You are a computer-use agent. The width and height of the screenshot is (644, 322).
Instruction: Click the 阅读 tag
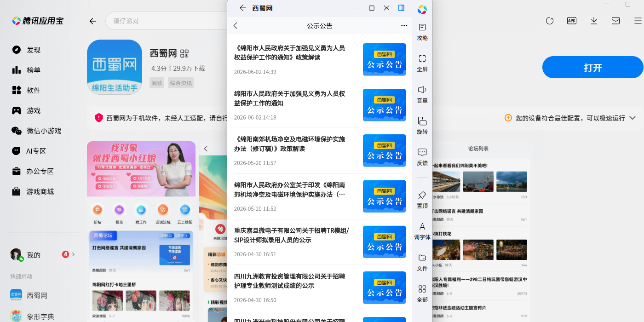(x=157, y=83)
